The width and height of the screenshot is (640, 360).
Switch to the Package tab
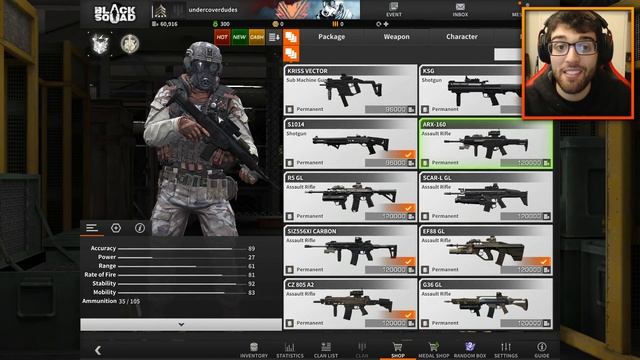pyautogui.click(x=331, y=37)
